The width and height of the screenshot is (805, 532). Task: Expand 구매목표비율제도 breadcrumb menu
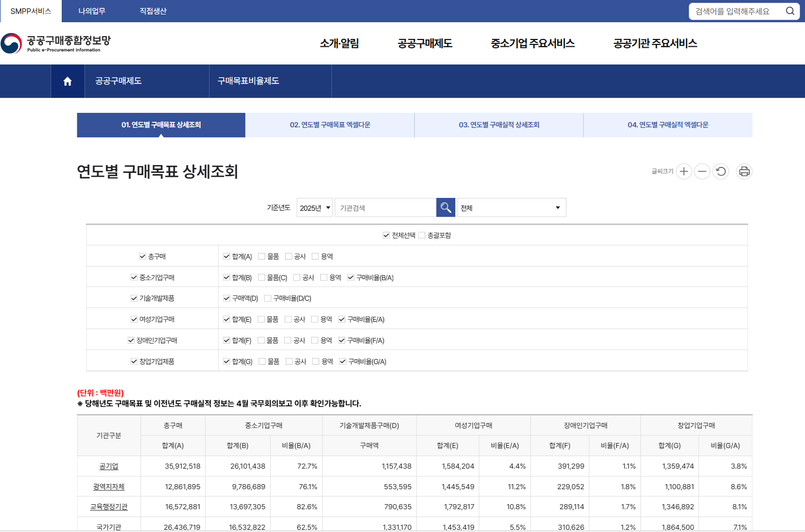point(270,81)
